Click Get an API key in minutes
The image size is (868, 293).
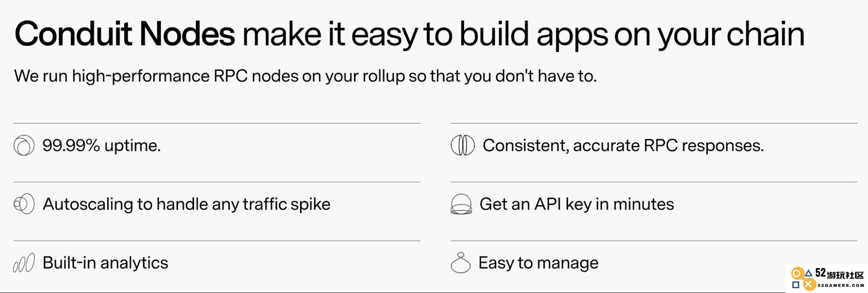pyautogui.click(x=577, y=204)
